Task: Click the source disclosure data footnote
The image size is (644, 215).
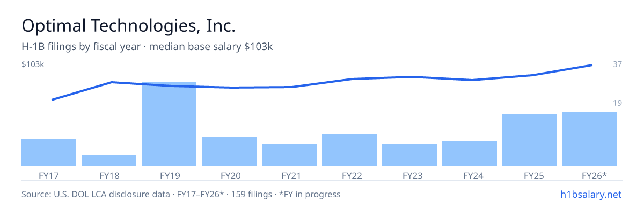Action: tap(181, 194)
